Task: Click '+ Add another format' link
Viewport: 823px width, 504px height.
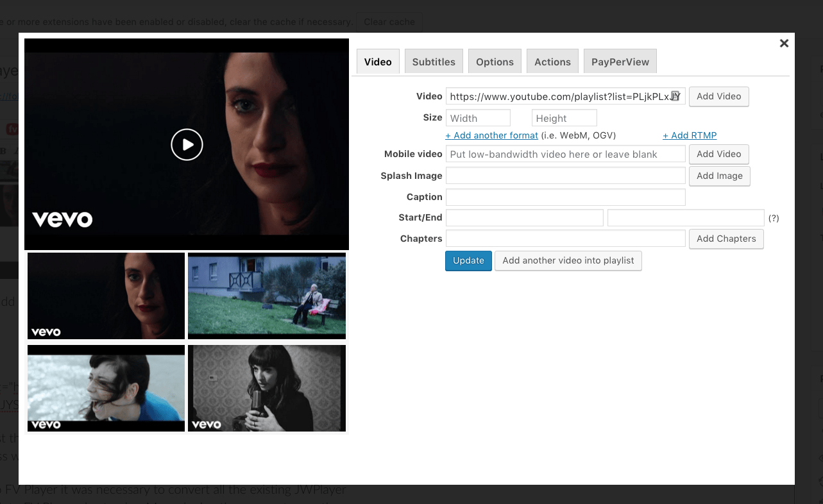Action: (x=491, y=135)
